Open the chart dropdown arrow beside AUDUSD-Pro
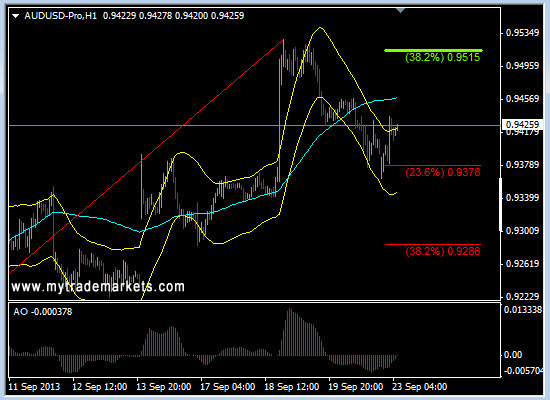Viewport: 550px width, 400px height. pos(15,16)
